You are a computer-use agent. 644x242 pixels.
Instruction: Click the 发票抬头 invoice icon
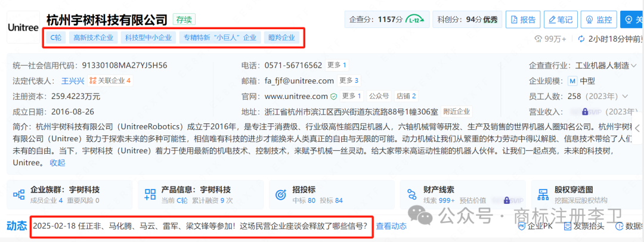click(x=568, y=226)
